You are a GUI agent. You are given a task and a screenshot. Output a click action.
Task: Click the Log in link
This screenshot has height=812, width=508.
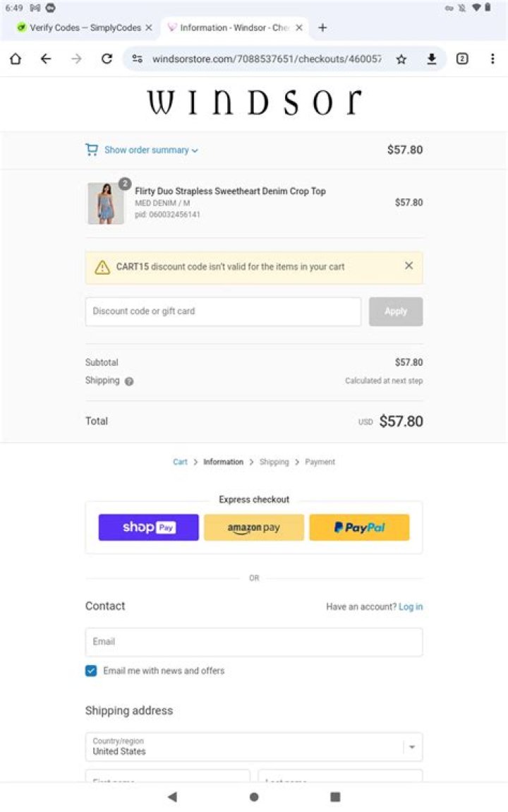tap(411, 607)
